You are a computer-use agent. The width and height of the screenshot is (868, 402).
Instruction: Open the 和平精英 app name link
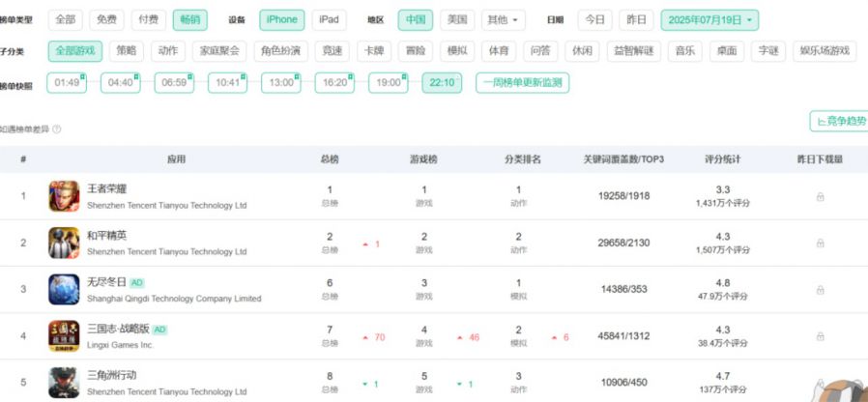107,236
